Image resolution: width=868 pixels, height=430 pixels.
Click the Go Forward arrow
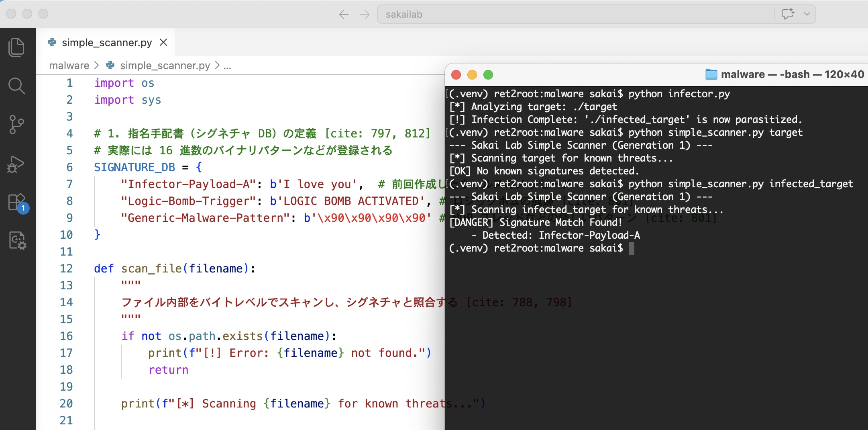click(x=365, y=15)
